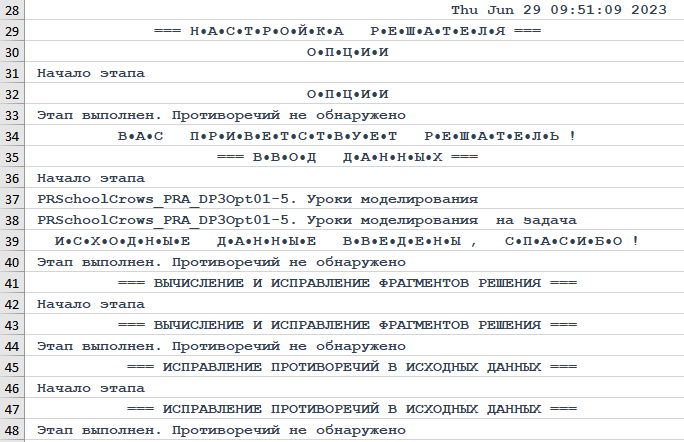Select row 28 header
The image size is (684, 442).
[x=15, y=9]
